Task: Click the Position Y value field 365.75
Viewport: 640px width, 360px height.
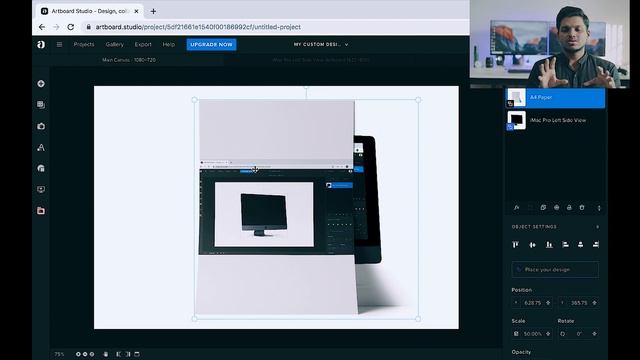Action: coord(579,303)
